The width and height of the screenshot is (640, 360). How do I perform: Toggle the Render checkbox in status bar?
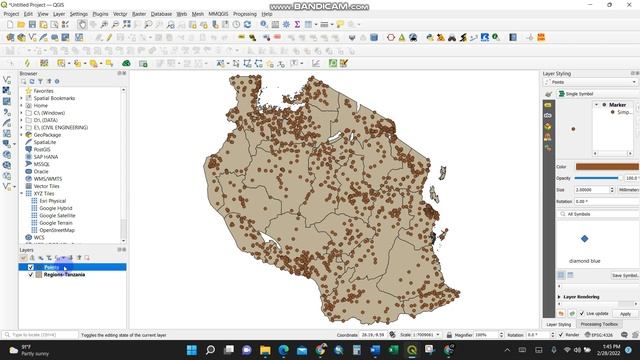[561, 335]
